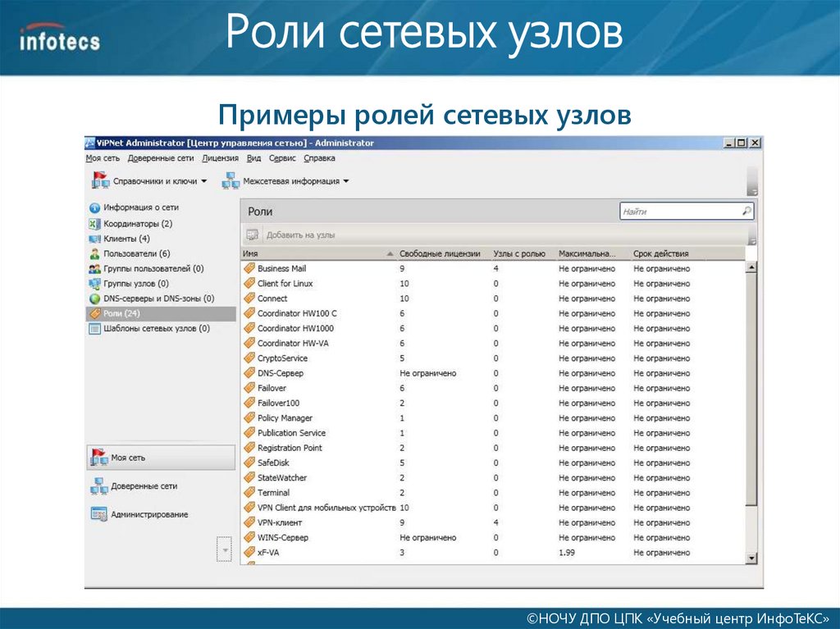Toggle sort arrow on Имя column
Screen dimensions: 840x629
point(390,254)
